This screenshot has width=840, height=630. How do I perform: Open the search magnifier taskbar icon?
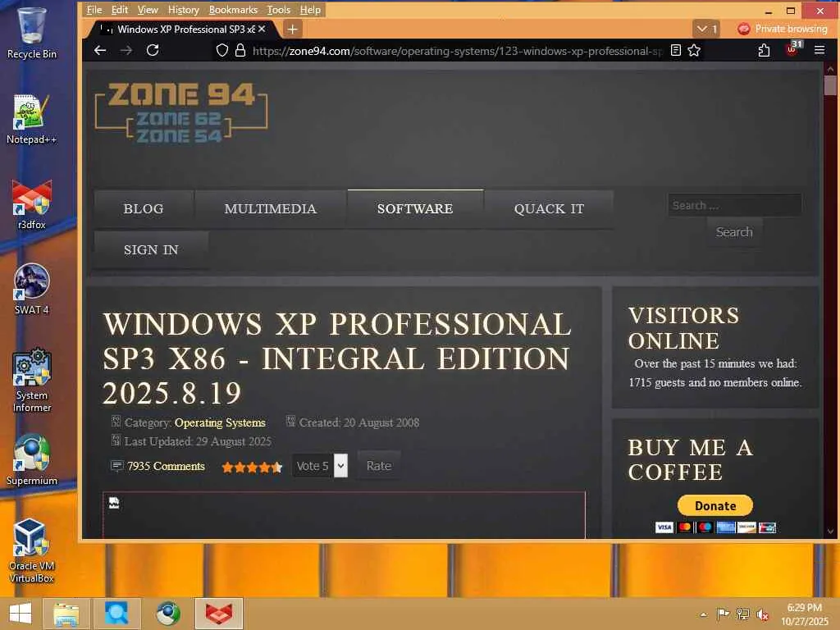pos(116,614)
